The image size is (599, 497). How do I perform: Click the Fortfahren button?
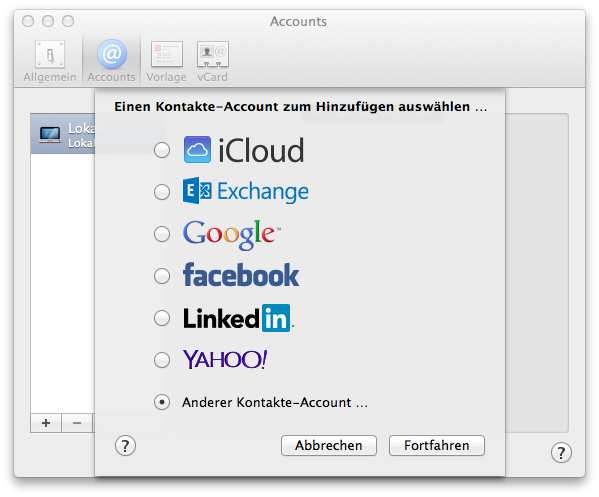437,445
